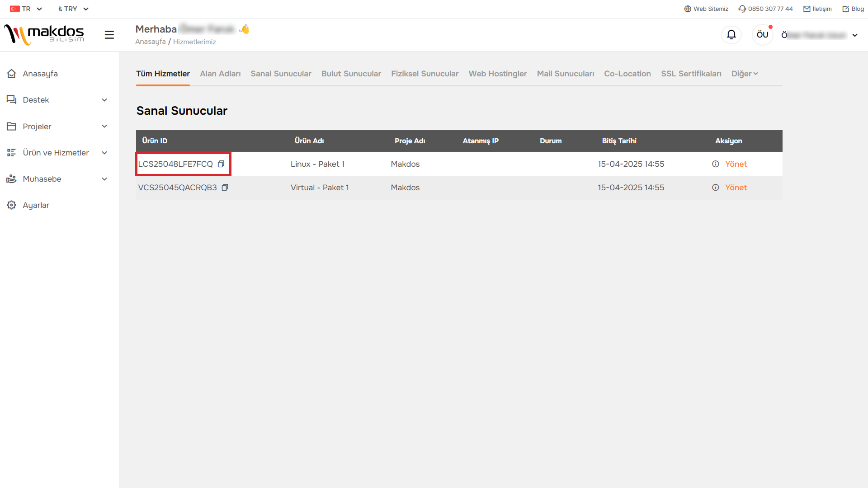
Task: Click info icon in Linux - Paket 1 row
Action: click(715, 164)
